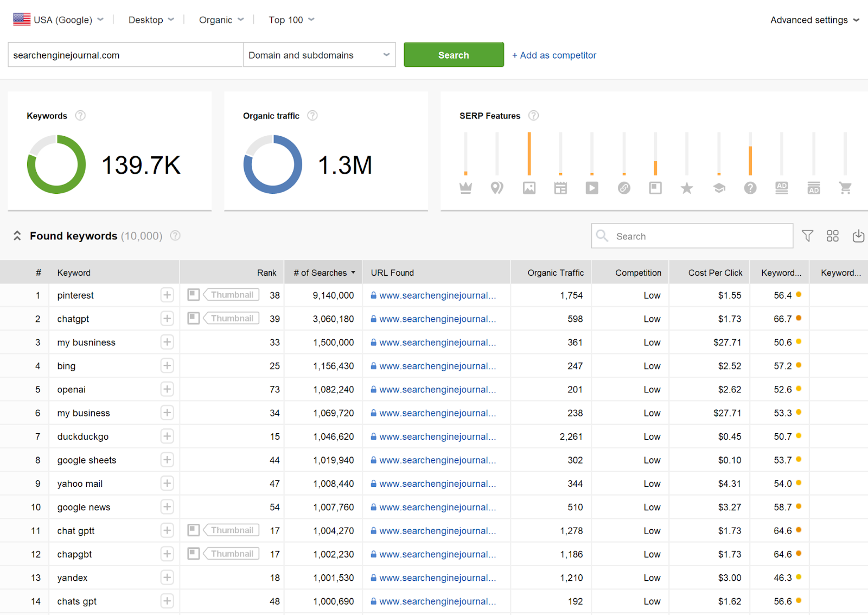Toggle plus button for duckduckgo keyword
868x615 pixels.
167,436
